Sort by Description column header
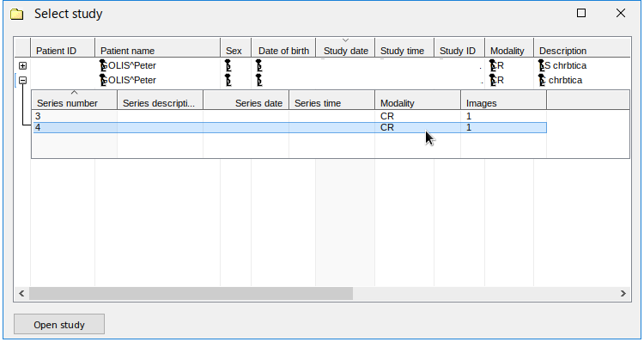The width and height of the screenshot is (644, 342). pos(581,47)
